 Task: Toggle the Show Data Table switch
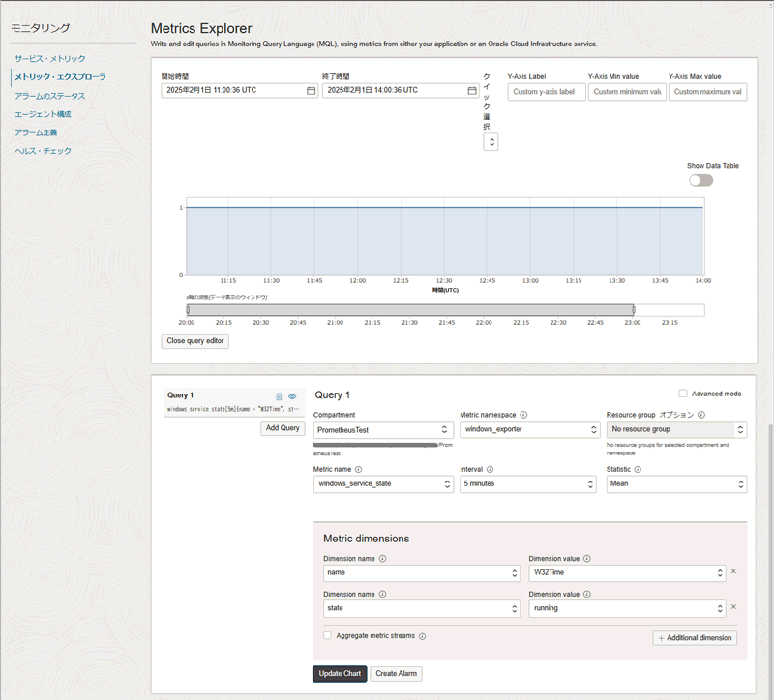coord(700,180)
